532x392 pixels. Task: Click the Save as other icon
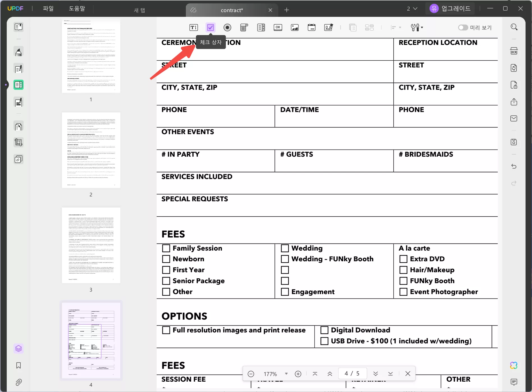pos(514,142)
